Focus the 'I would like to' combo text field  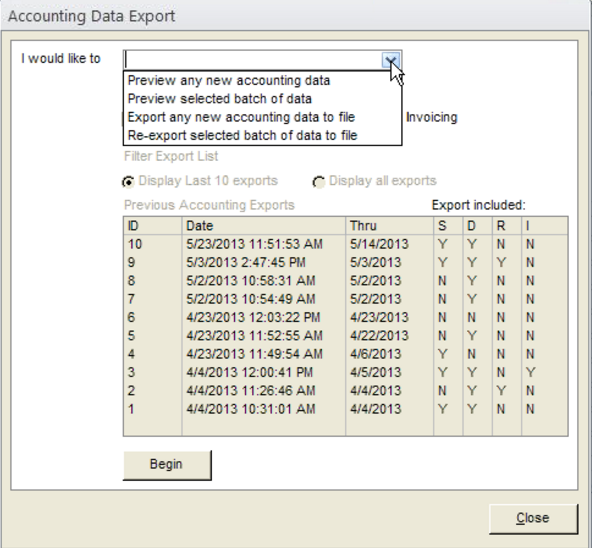(253, 60)
